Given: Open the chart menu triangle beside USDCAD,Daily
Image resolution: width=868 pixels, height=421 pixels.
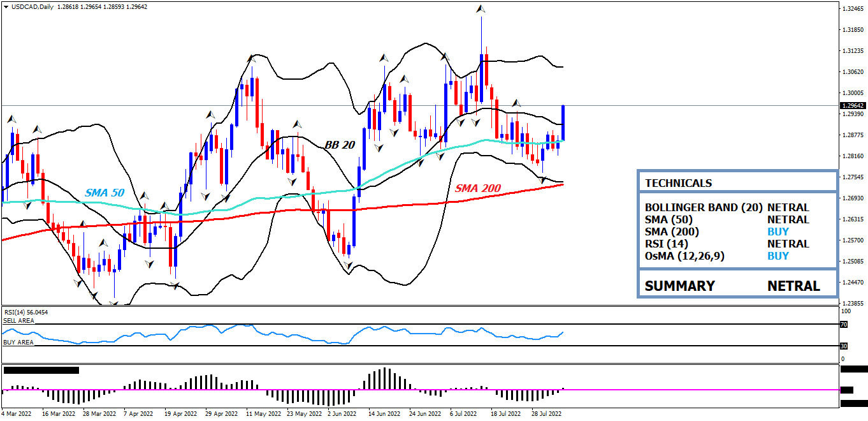Looking at the screenshot, I should click(6, 7).
